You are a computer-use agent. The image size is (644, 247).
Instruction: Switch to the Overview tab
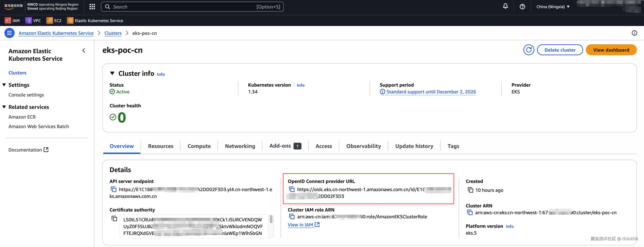click(x=122, y=146)
